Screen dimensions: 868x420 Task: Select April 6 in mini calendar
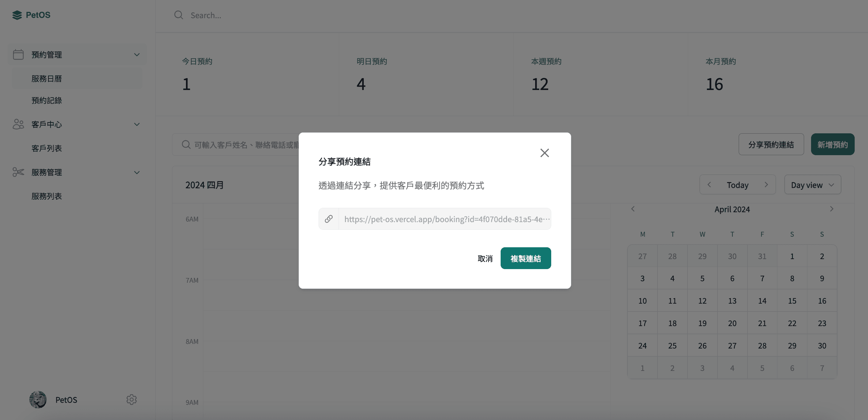click(x=732, y=278)
